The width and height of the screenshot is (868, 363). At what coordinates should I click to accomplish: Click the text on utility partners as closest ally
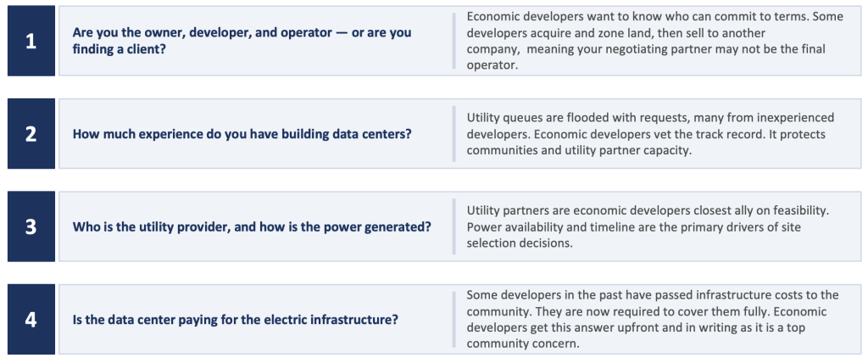[648, 226]
